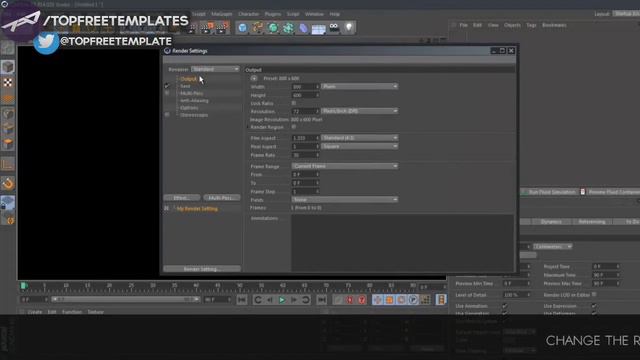
Task: Open the Centimeters units dropdown
Action: click(553, 247)
